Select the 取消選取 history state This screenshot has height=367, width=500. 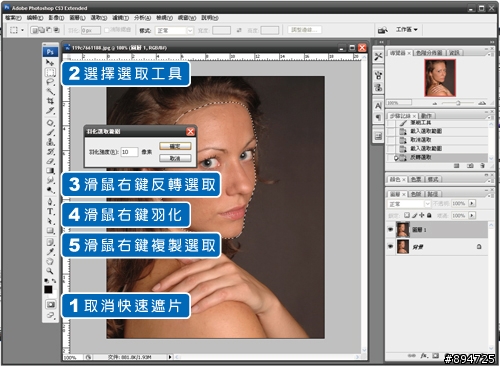438,140
